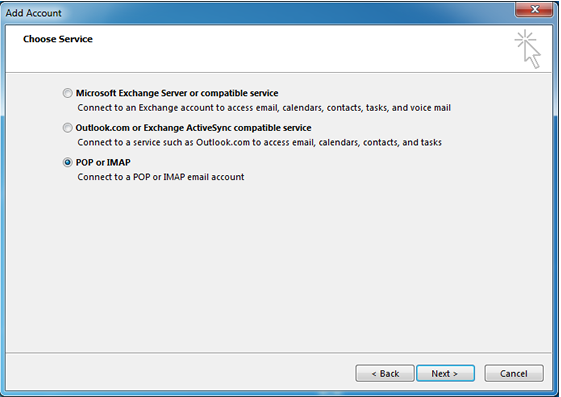This screenshot has width=561, height=397.
Task: Select the Microsoft Exchange Server radio button
Action: tap(67, 93)
